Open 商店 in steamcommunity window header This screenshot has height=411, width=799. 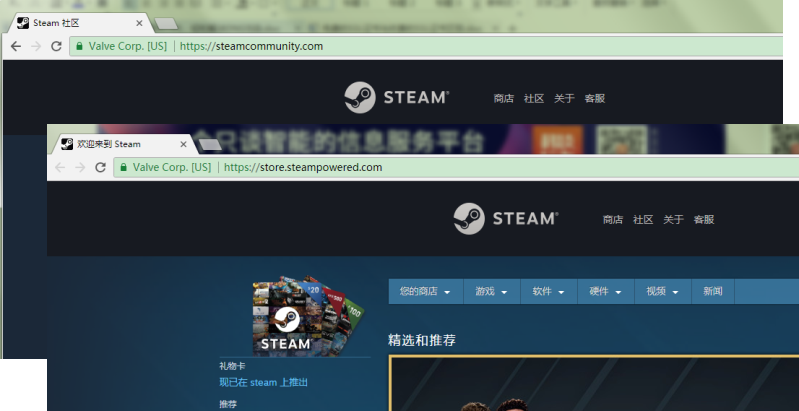click(x=503, y=98)
